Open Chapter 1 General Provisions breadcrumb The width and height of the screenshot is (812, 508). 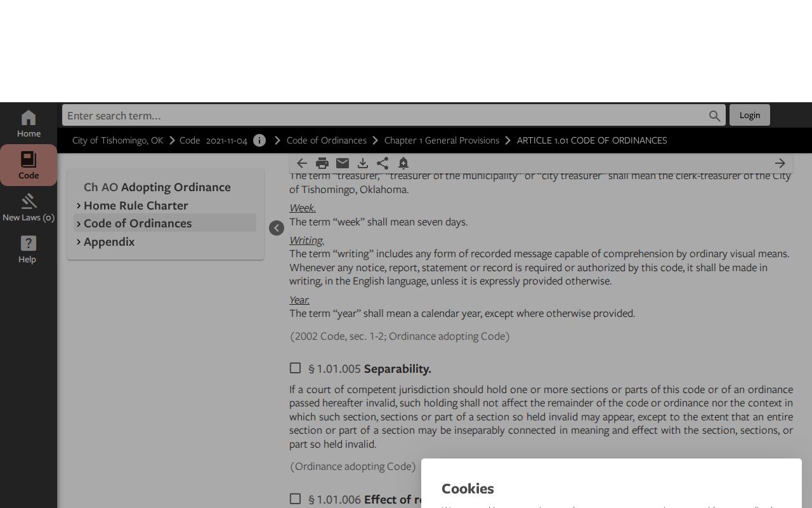click(442, 140)
